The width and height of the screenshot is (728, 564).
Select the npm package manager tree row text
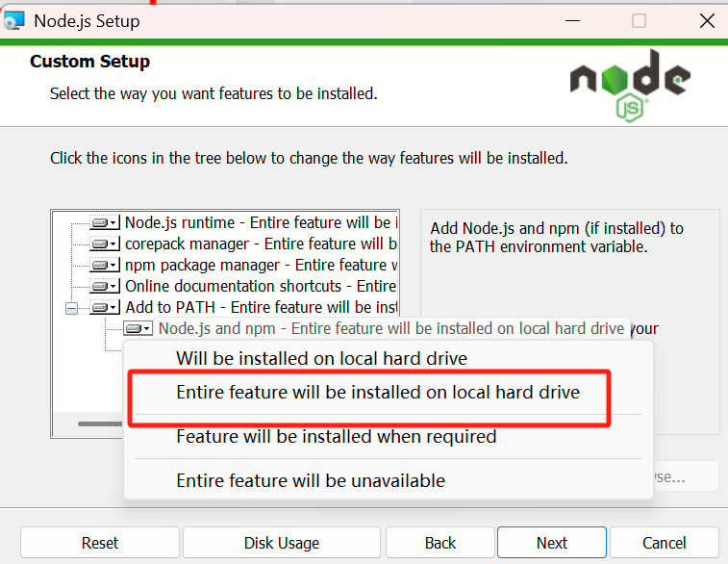262,265
